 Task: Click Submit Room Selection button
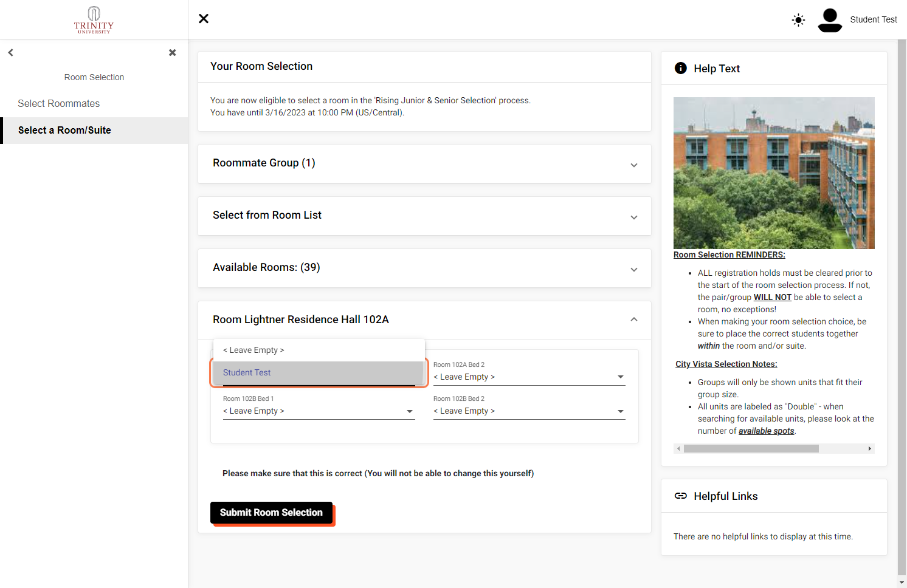pos(271,513)
